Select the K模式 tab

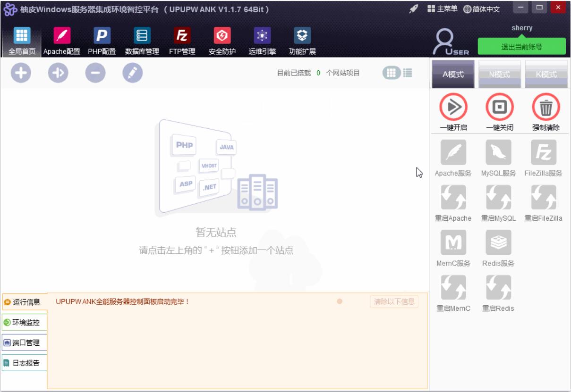click(x=546, y=74)
